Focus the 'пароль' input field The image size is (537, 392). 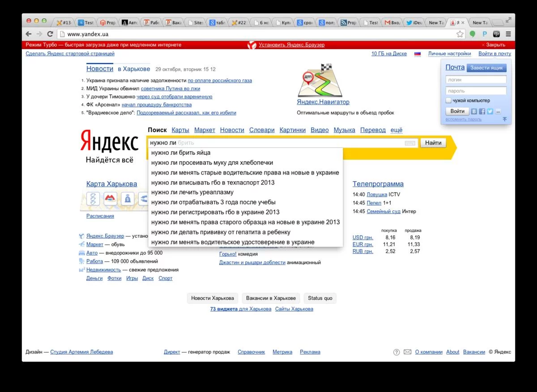click(x=476, y=91)
